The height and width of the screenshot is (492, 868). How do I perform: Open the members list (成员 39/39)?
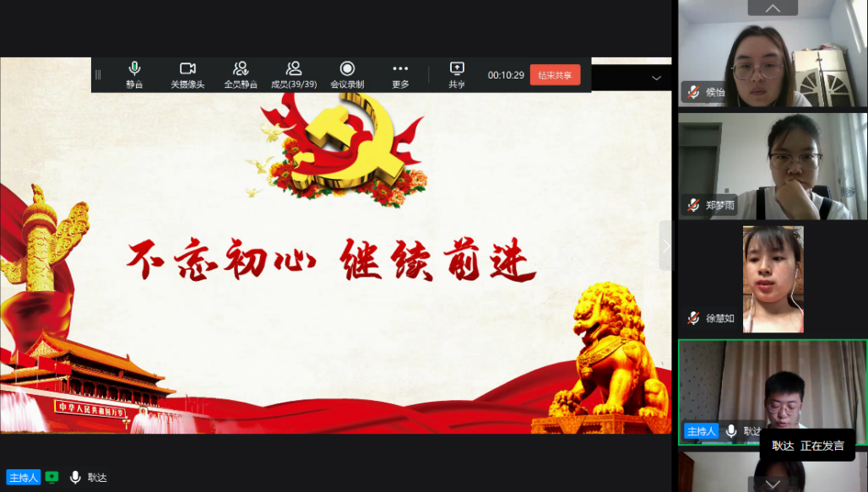click(294, 75)
